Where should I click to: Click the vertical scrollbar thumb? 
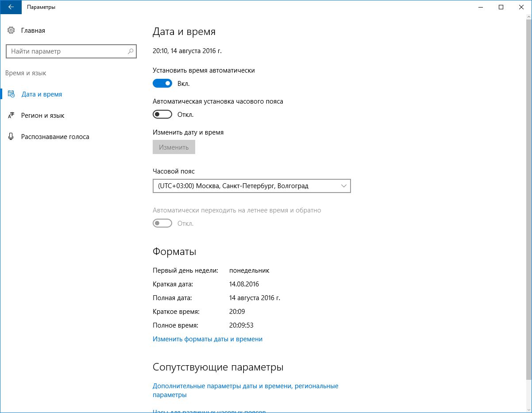(x=528, y=199)
